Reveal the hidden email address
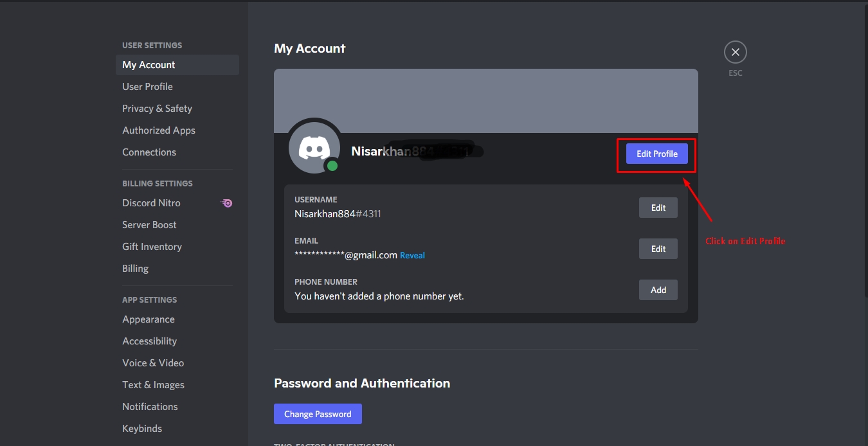 pos(412,255)
